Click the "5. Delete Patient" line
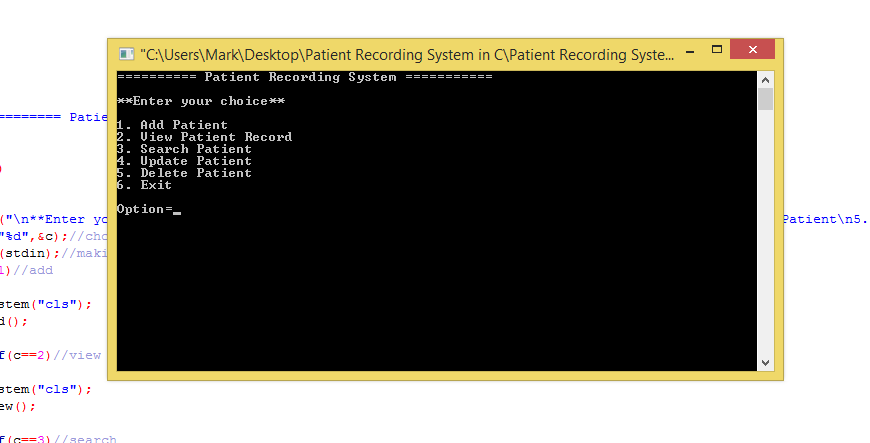This screenshot has width=870, height=443. [x=184, y=173]
